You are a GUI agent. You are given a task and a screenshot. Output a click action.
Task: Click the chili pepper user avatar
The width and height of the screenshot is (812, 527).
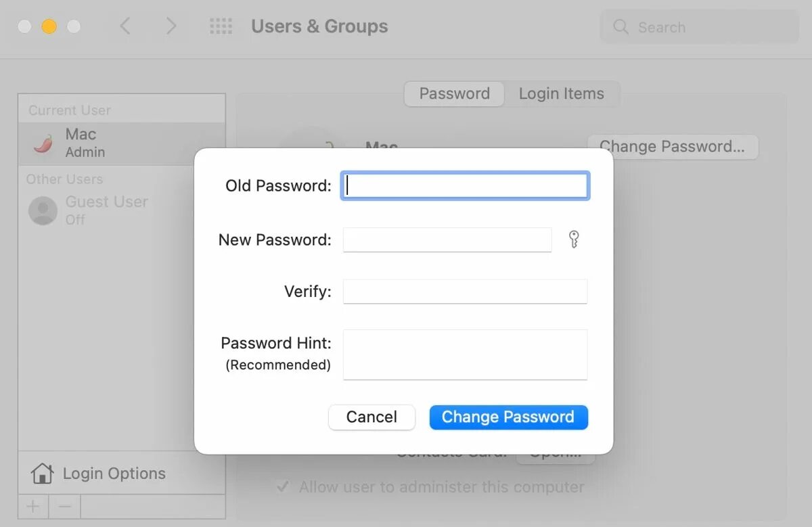click(x=43, y=143)
